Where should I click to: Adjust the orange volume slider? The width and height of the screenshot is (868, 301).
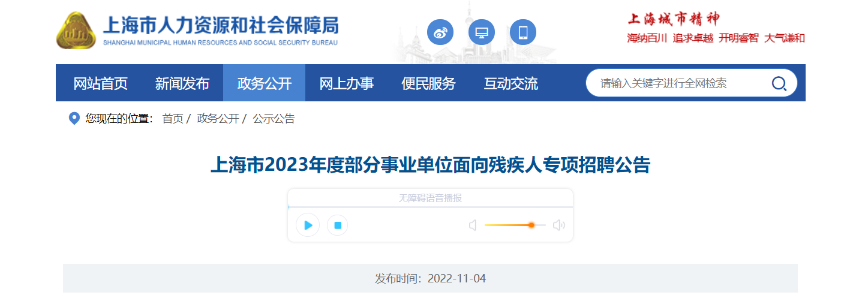point(515,225)
